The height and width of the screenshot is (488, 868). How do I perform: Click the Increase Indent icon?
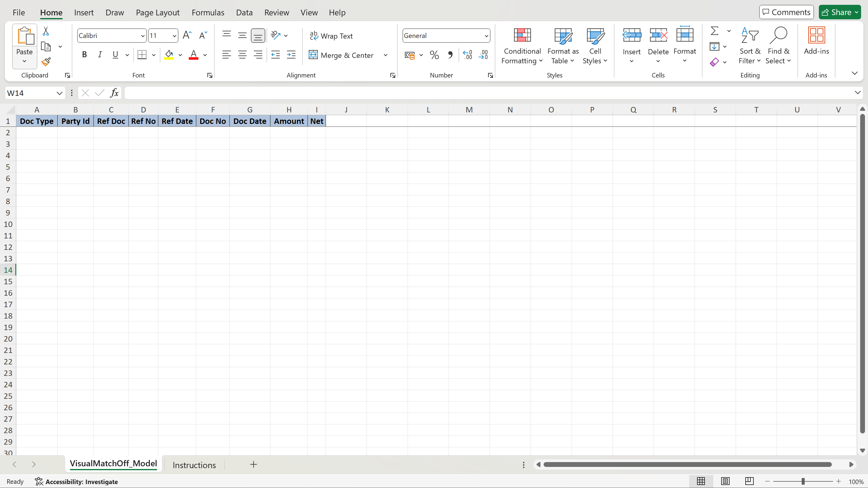(x=291, y=55)
